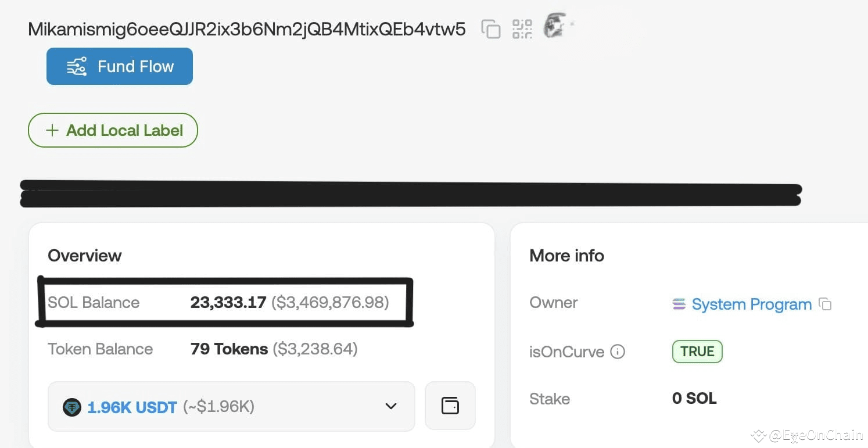Click the USDT token logo
Image resolution: width=868 pixels, height=448 pixels.
point(72,407)
